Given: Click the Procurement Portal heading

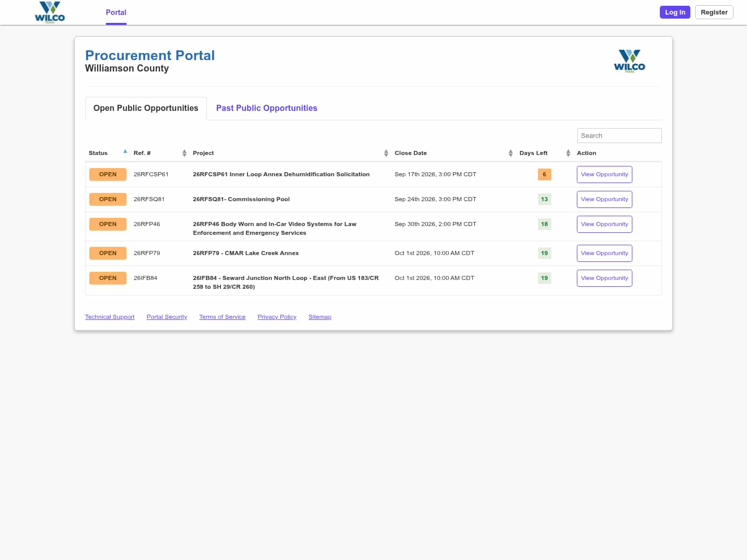Looking at the screenshot, I should tap(150, 55).
